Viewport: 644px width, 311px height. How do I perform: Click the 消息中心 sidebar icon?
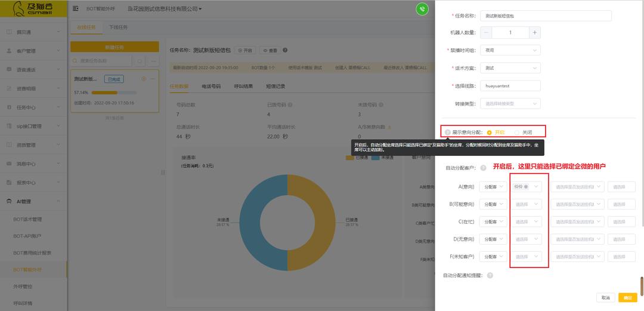pyautogui.click(x=9, y=164)
